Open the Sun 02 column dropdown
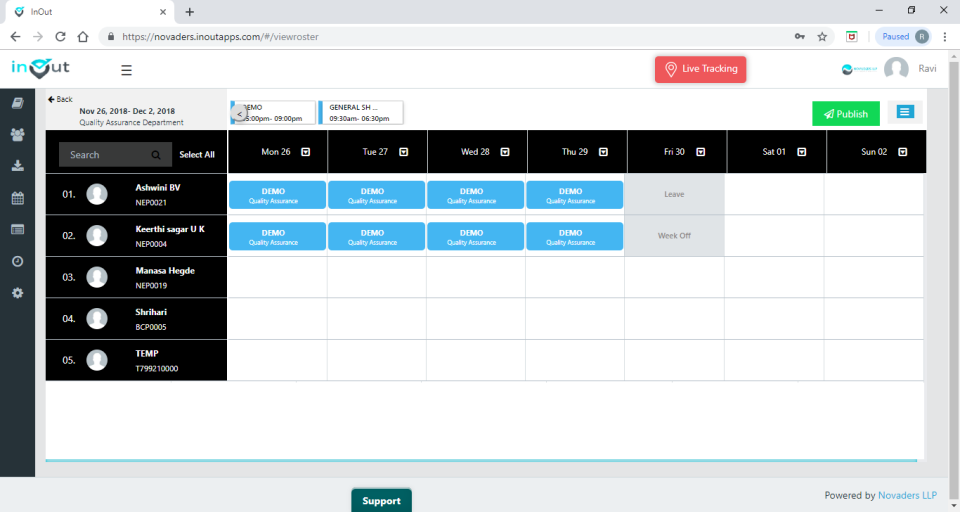This screenshot has width=960, height=512. click(x=902, y=152)
